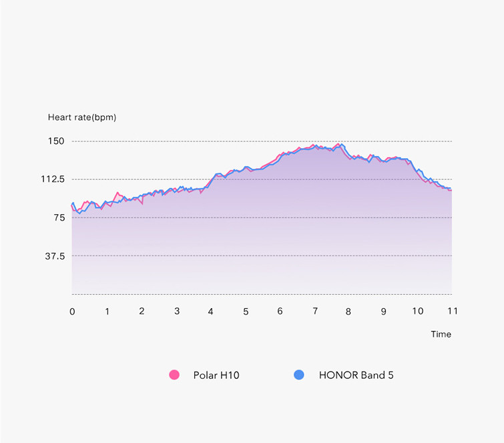504x443 pixels.
Task: Click the pink Polar H10 legend dot
Action: click(174, 374)
